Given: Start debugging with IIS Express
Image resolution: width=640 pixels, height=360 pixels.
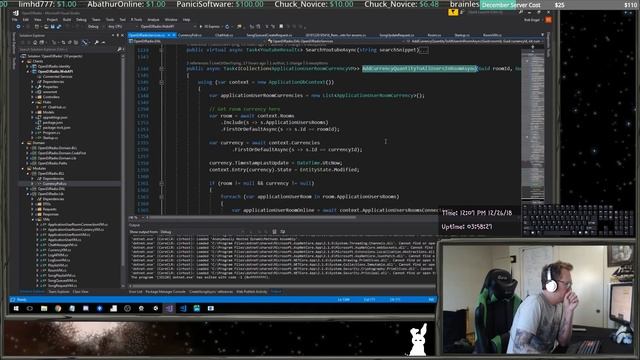Looking at the screenshot, I should tap(209, 27).
